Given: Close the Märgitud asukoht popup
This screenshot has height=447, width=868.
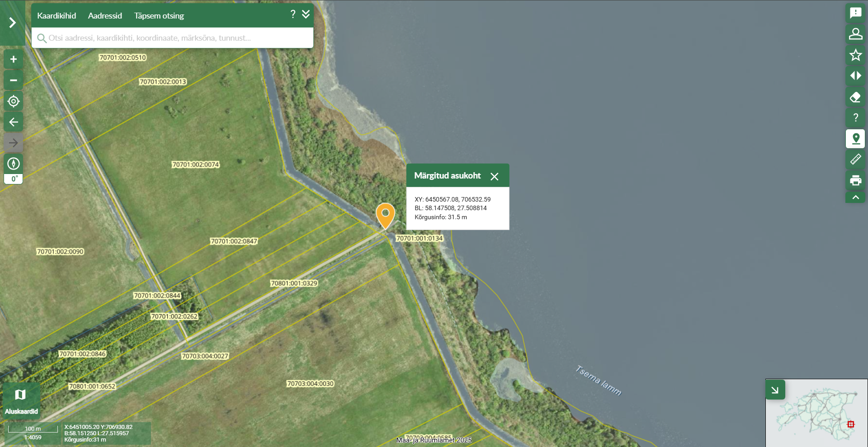Looking at the screenshot, I should (495, 176).
